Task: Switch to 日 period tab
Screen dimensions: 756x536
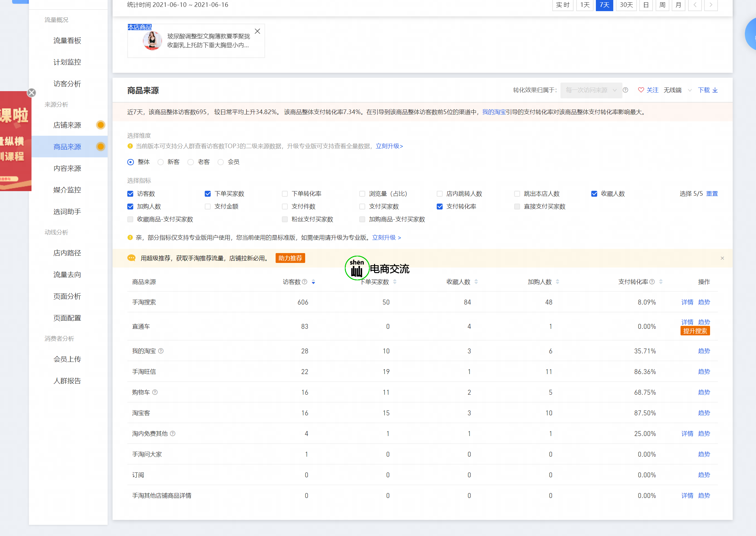Action: tap(646, 5)
